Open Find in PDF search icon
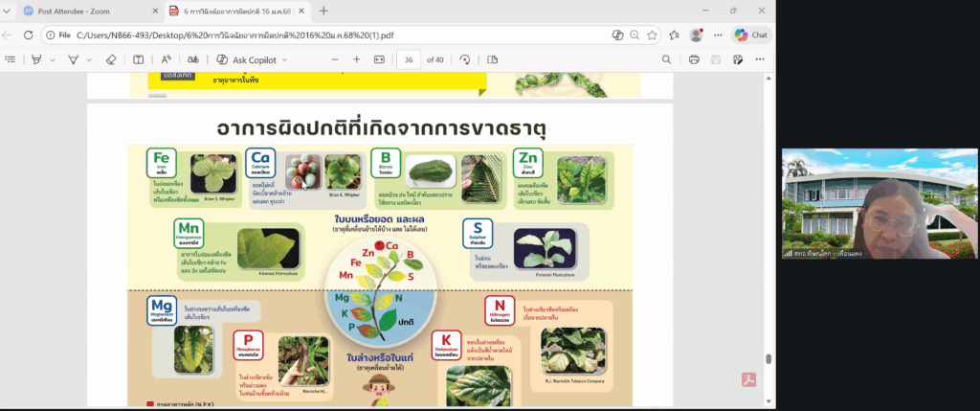This screenshot has width=980, height=411. pyautogui.click(x=667, y=59)
